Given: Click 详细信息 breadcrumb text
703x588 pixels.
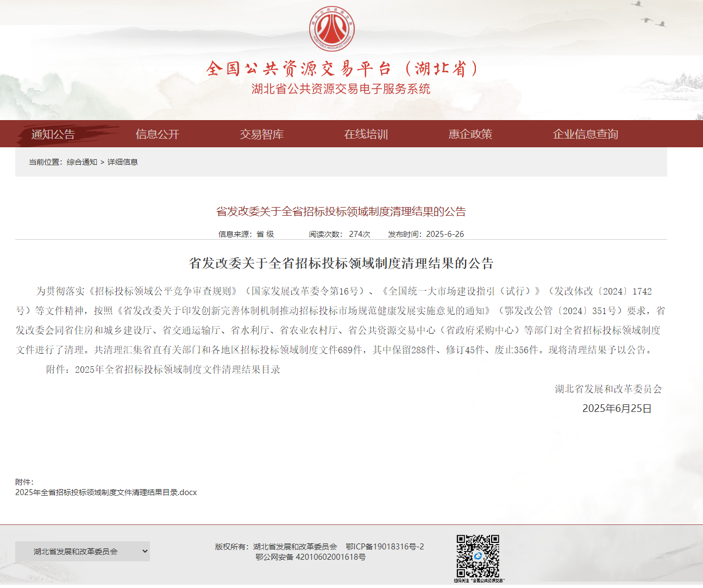Looking at the screenshot, I should tap(123, 162).
